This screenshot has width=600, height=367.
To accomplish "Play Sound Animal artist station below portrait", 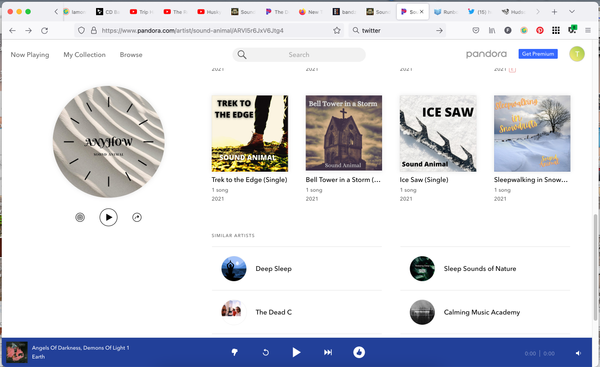I will coord(109,217).
